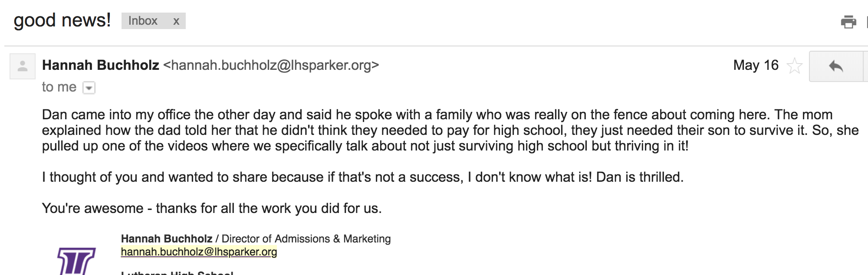This screenshot has width=868, height=275.
Task: Reply to Hannah's email with arrow button
Action: (x=836, y=66)
